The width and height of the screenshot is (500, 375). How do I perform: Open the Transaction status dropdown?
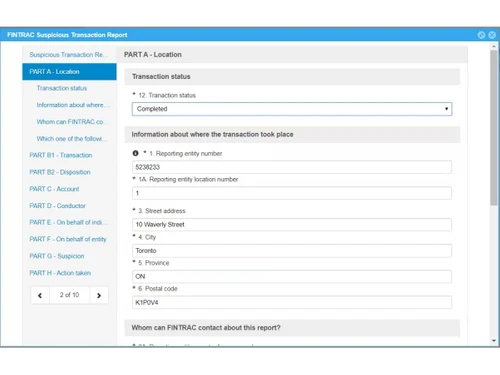(x=292, y=109)
